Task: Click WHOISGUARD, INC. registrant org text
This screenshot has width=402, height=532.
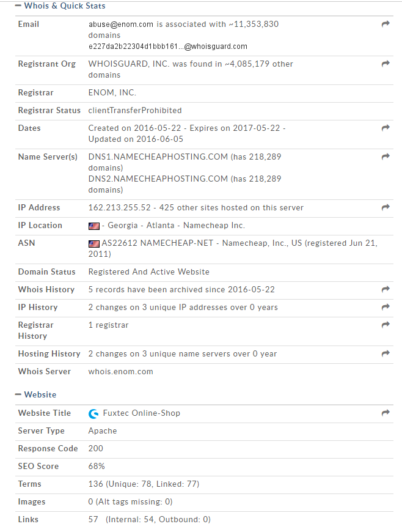Action: click(129, 64)
